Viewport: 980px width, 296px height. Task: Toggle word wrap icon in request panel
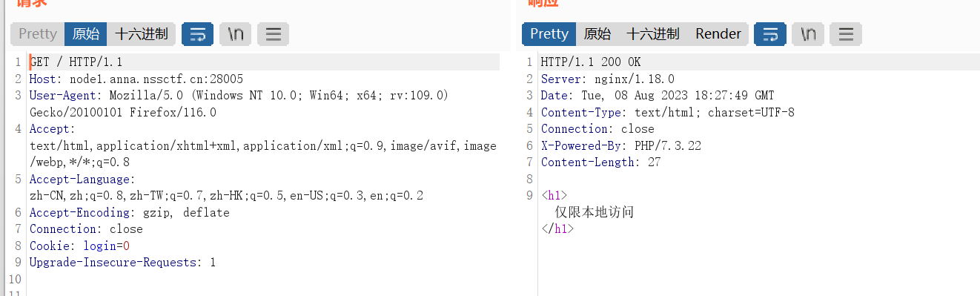pyautogui.click(x=197, y=33)
